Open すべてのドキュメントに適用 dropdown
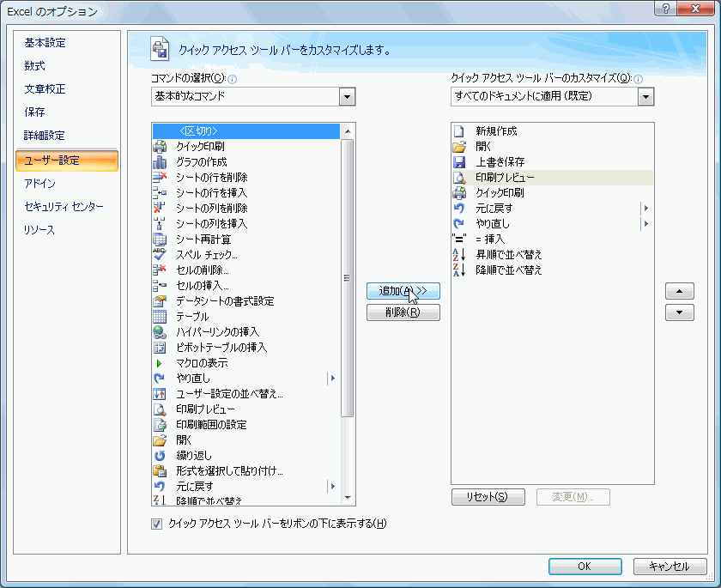This screenshot has height=588, width=721. [x=646, y=96]
